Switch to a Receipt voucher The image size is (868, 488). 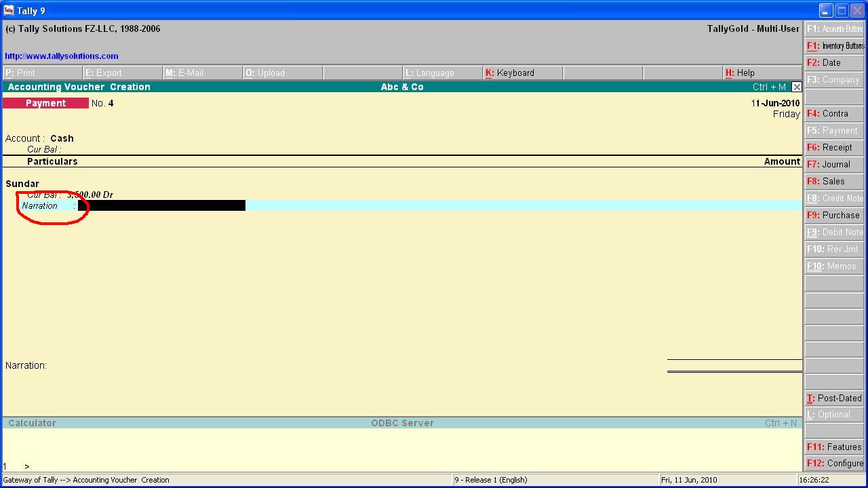tap(833, 147)
